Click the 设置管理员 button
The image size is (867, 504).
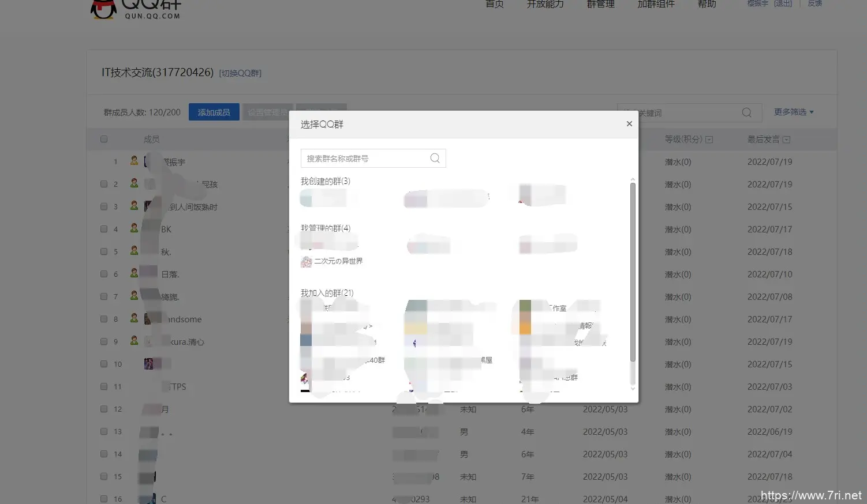(268, 112)
